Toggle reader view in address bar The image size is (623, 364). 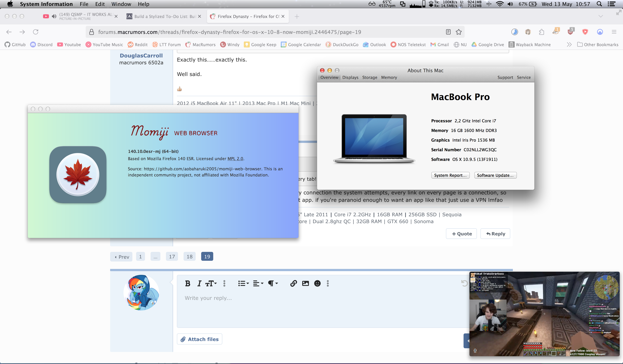click(448, 32)
